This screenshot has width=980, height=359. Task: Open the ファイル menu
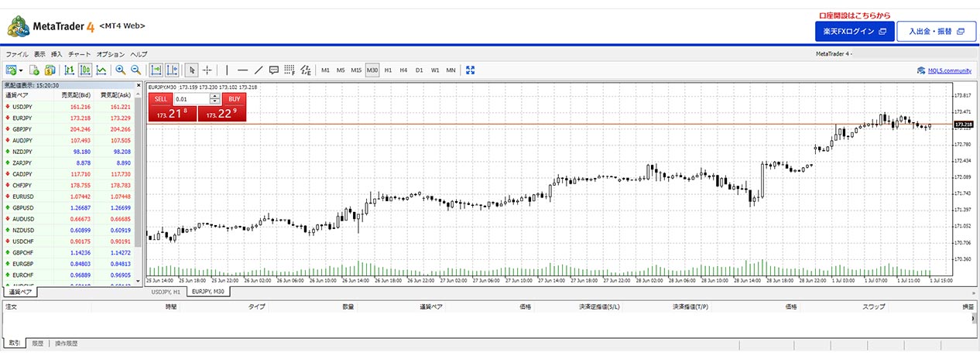tap(16, 54)
